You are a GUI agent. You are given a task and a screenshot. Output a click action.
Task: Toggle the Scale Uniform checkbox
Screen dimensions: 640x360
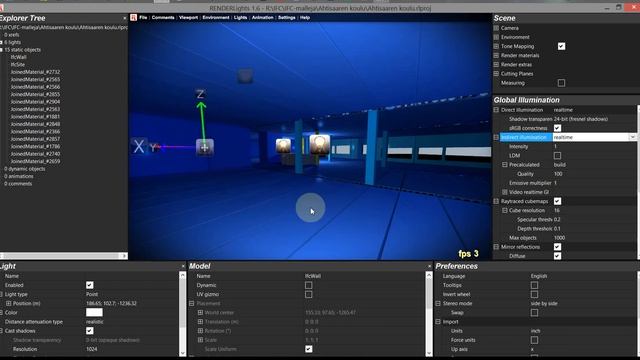coord(309,349)
